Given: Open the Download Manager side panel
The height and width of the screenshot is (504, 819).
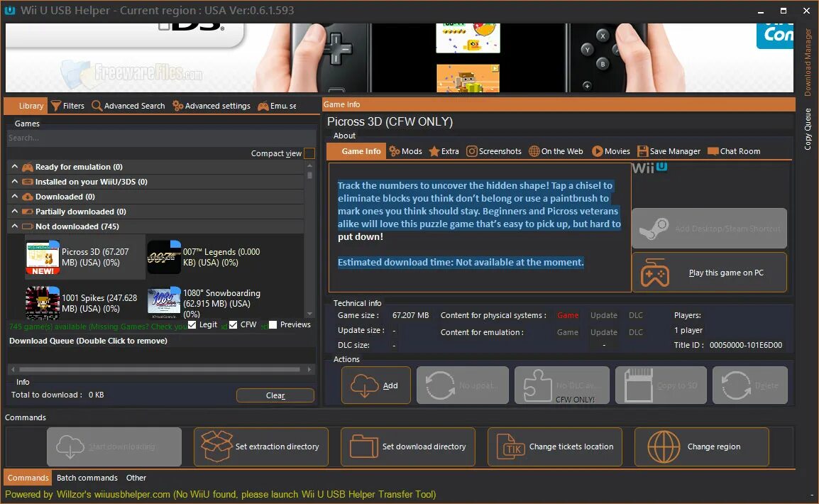Looking at the screenshot, I should 808,62.
